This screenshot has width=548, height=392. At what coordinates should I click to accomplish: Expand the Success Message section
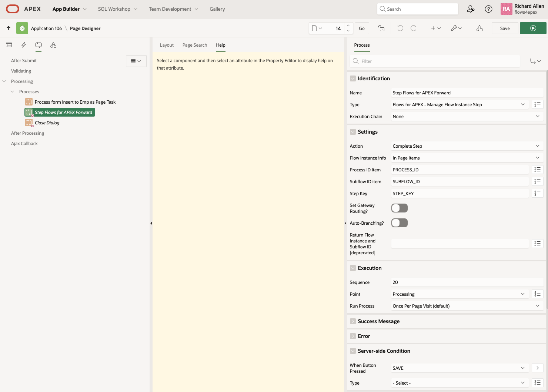[353, 321]
